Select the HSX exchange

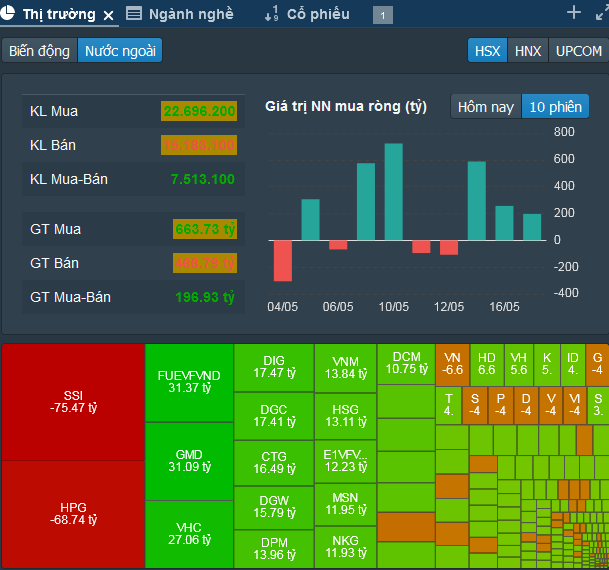coord(488,51)
